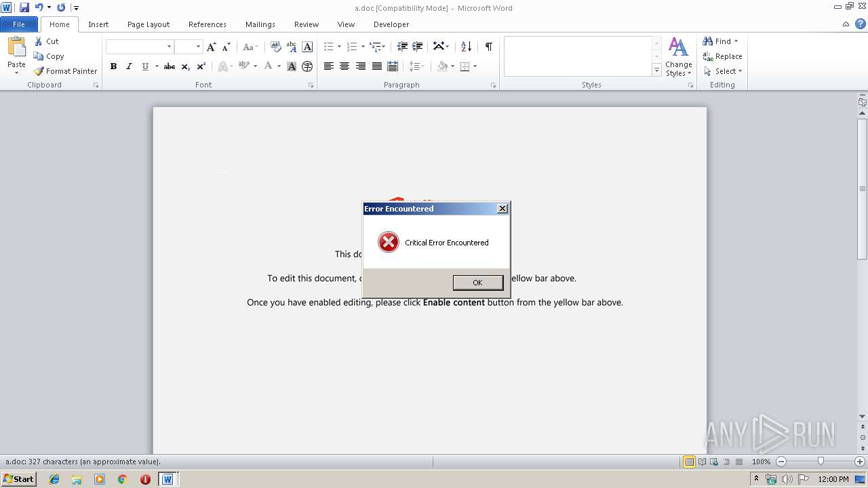868x488 pixels.
Task: Click the Increase Indent icon
Action: click(x=418, y=47)
